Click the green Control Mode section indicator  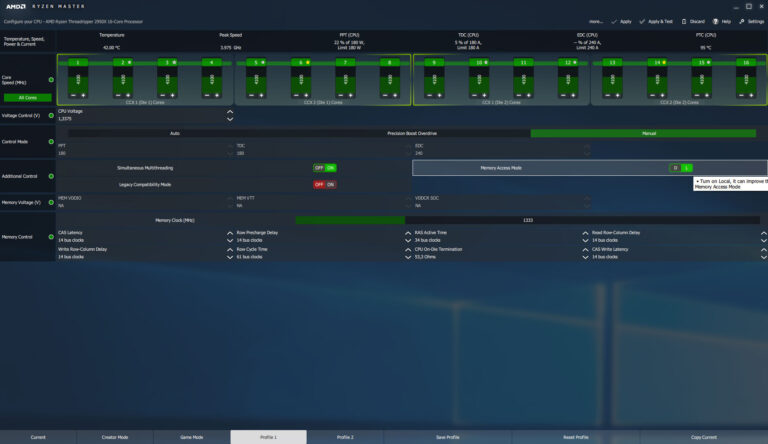51,141
